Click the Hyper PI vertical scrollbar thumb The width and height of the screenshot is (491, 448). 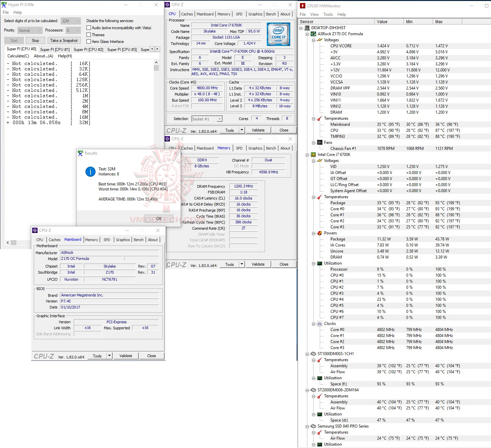tap(156, 68)
